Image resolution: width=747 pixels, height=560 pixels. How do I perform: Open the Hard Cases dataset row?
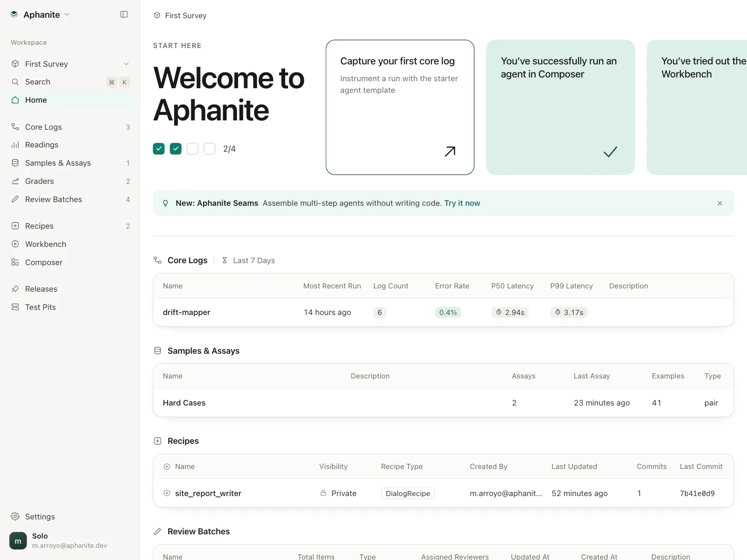pyautogui.click(x=444, y=403)
